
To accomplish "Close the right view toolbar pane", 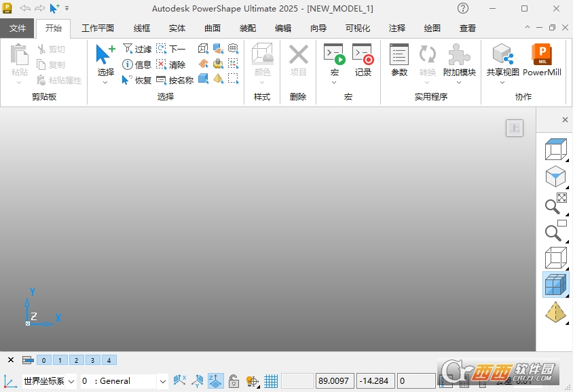I will point(565,119).
